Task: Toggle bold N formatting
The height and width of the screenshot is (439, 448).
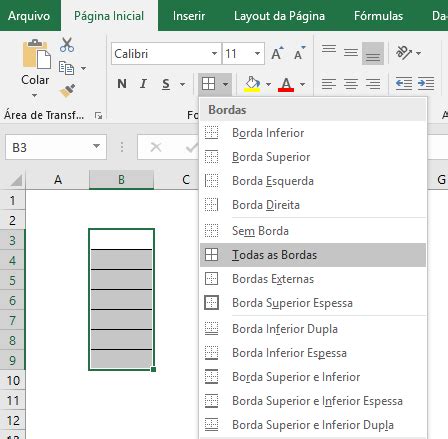Action: [x=122, y=84]
